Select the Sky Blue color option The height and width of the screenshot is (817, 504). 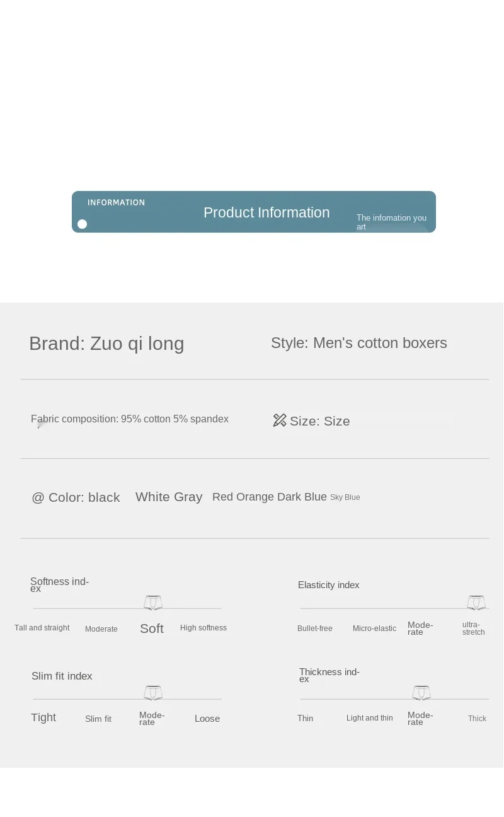click(x=345, y=497)
